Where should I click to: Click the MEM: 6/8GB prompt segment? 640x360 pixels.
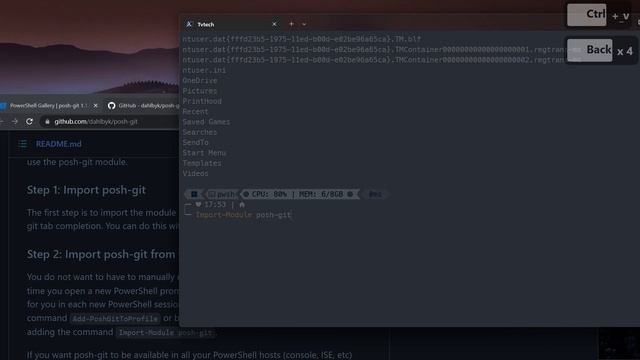(x=321, y=194)
